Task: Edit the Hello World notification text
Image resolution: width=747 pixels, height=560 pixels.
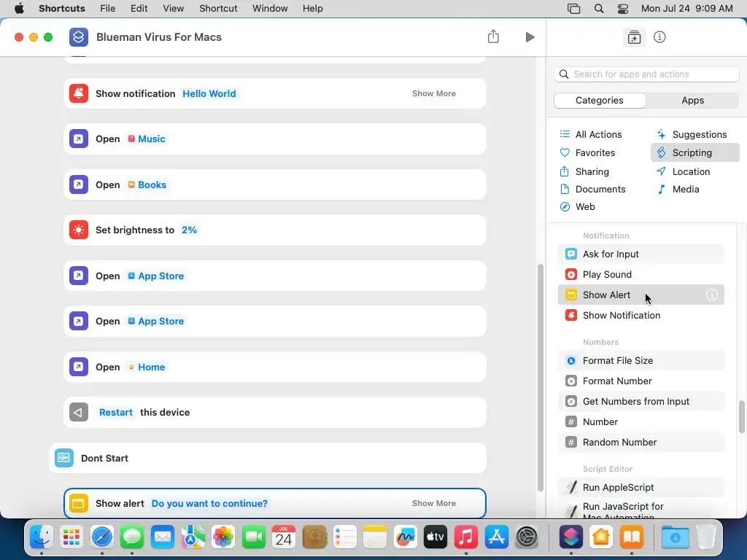Action: [x=209, y=93]
